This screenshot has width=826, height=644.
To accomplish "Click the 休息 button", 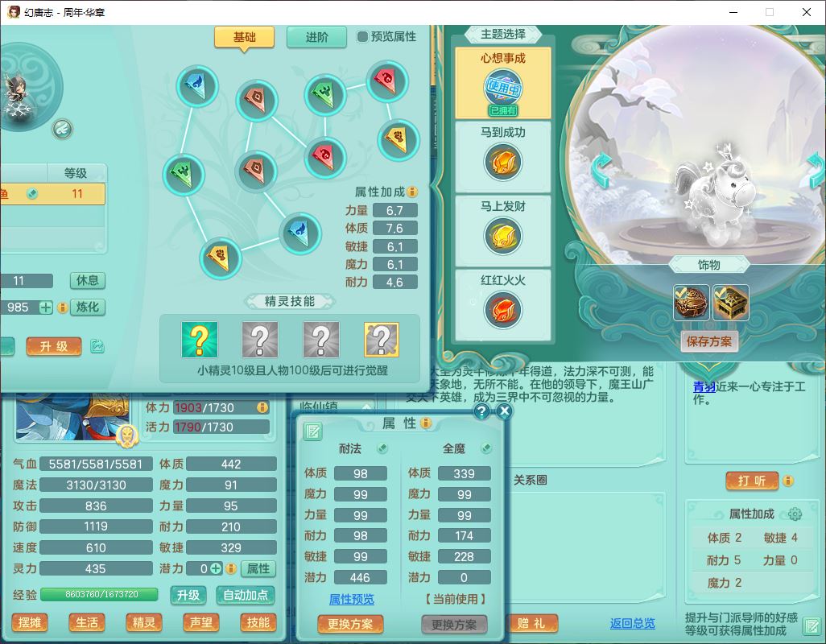I will tap(88, 280).
